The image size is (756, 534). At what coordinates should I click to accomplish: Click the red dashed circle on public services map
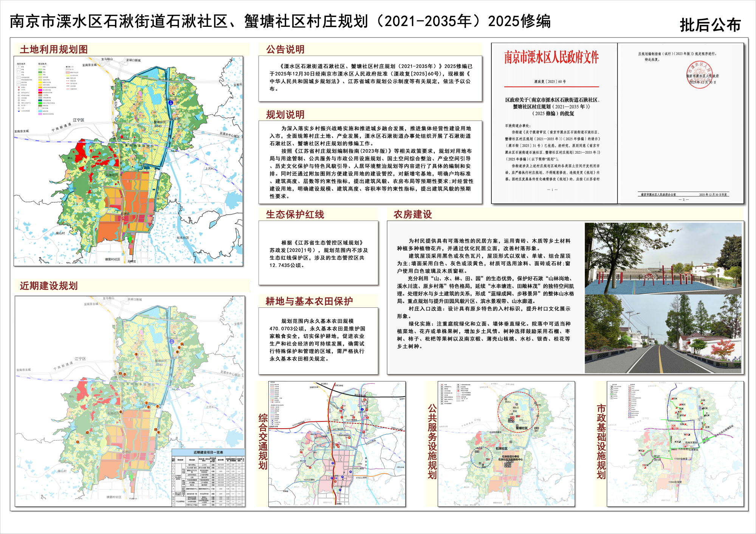(517, 413)
